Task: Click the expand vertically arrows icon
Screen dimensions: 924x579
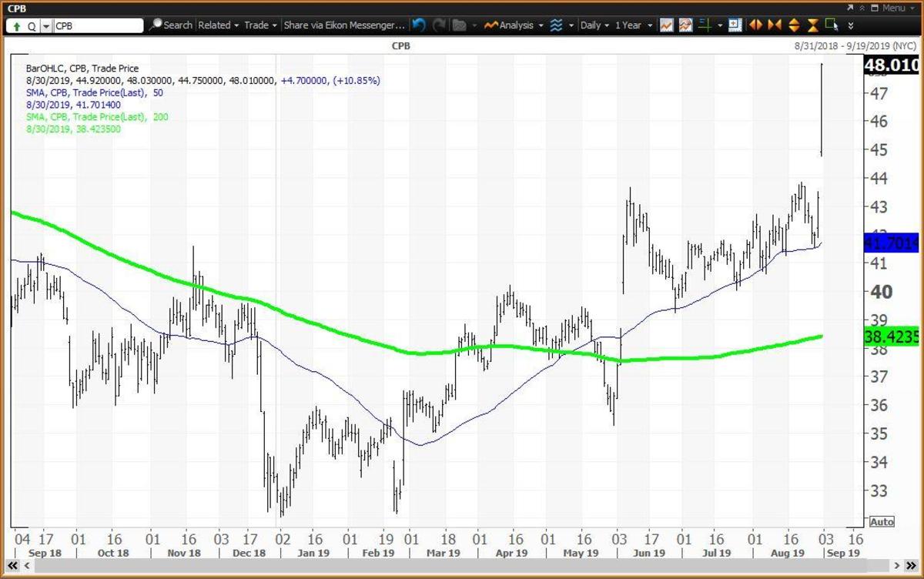Action: [794, 25]
